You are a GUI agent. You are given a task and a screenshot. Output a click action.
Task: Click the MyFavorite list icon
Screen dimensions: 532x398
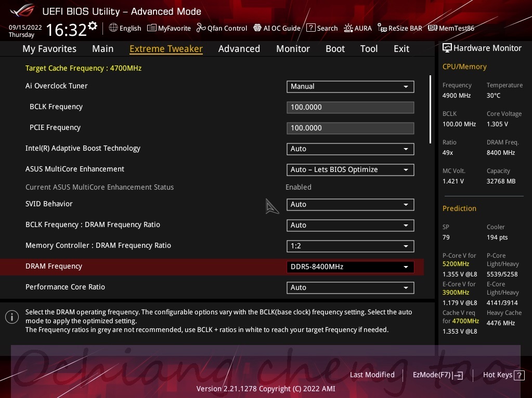(x=152, y=28)
